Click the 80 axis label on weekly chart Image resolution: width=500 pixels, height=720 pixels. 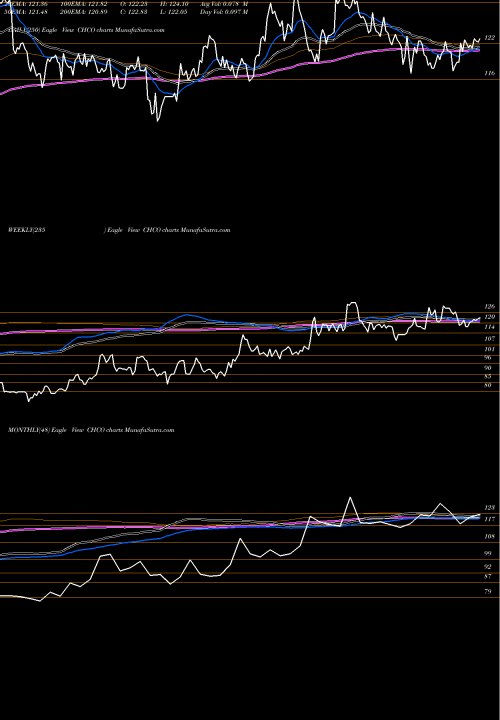click(x=488, y=386)
